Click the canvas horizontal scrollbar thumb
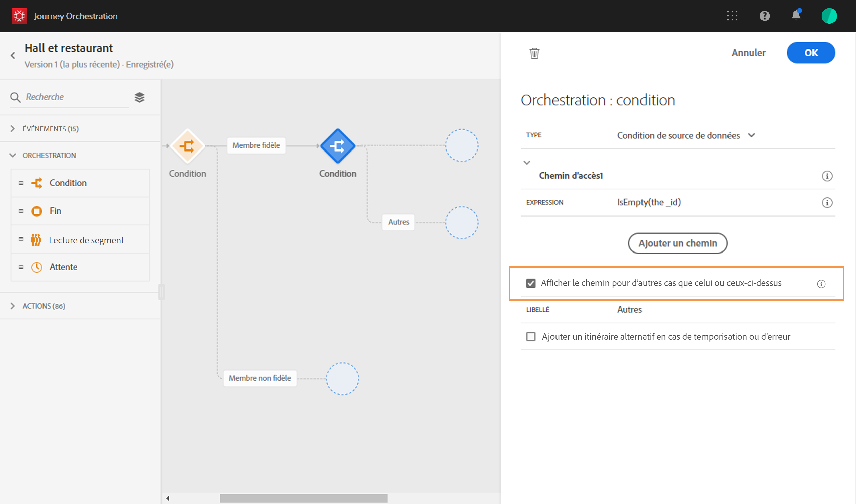 (303, 498)
